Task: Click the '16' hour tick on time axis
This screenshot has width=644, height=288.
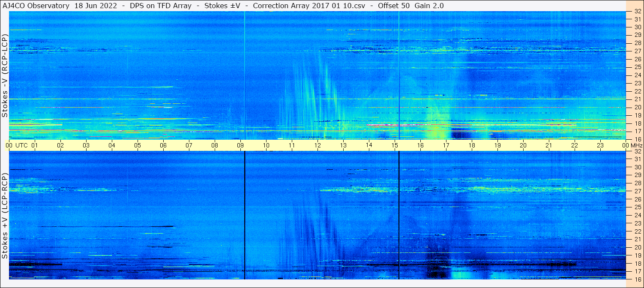Action: pyautogui.click(x=420, y=145)
